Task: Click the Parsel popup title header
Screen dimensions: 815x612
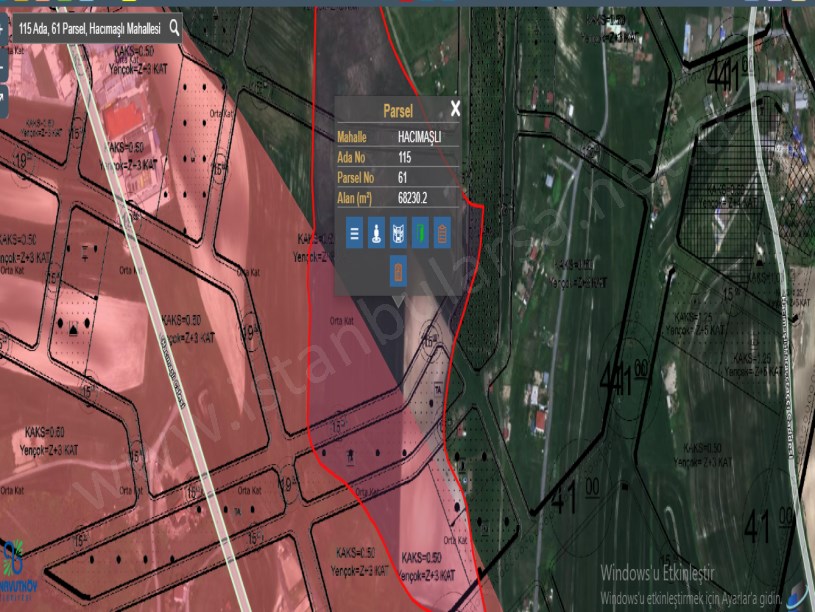Action: [397, 111]
